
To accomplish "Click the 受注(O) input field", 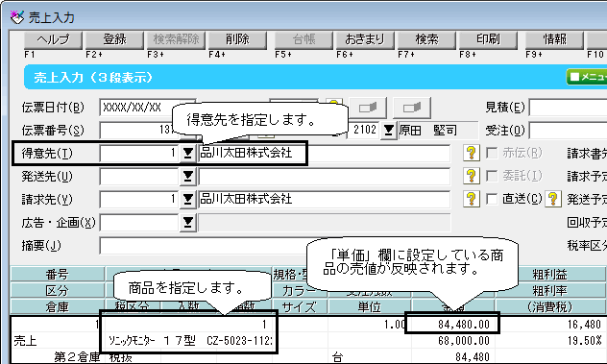I will coord(568,131).
